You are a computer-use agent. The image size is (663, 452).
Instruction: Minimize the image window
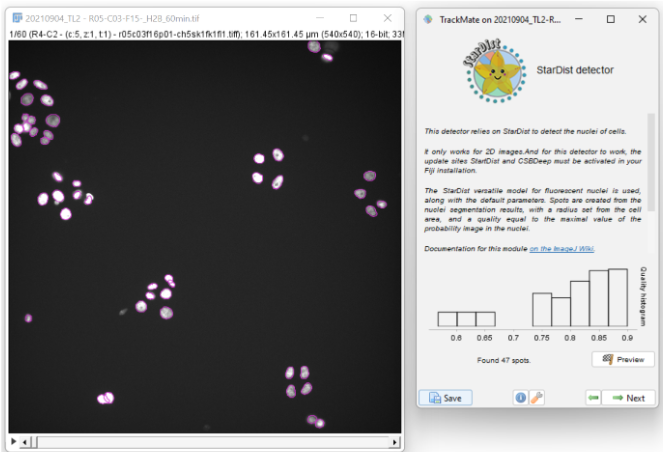click(323, 19)
